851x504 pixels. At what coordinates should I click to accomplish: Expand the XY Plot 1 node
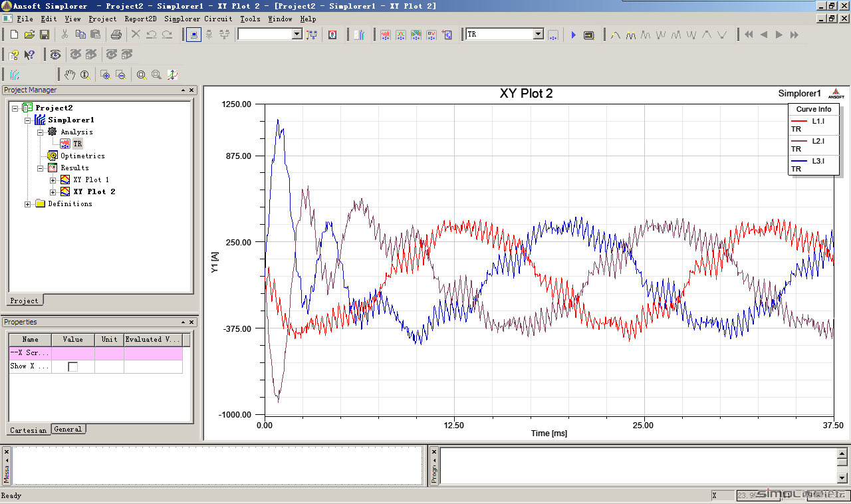click(53, 180)
